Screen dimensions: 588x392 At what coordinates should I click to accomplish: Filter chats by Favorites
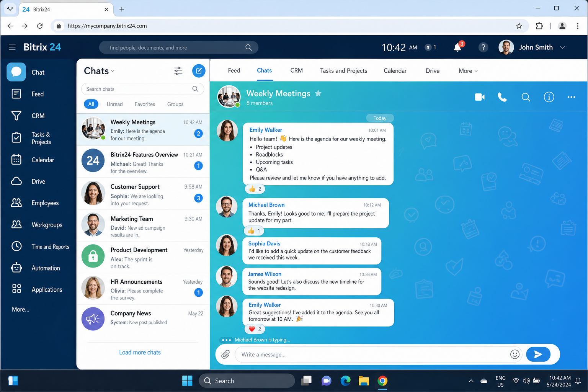pyautogui.click(x=145, y=104)
